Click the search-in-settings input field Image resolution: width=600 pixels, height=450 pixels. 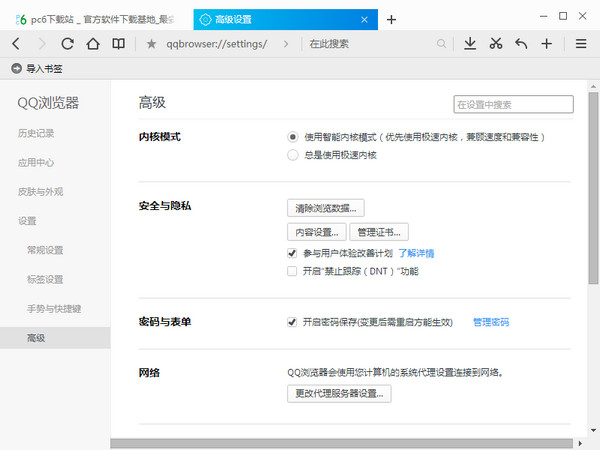coord(513,104)
